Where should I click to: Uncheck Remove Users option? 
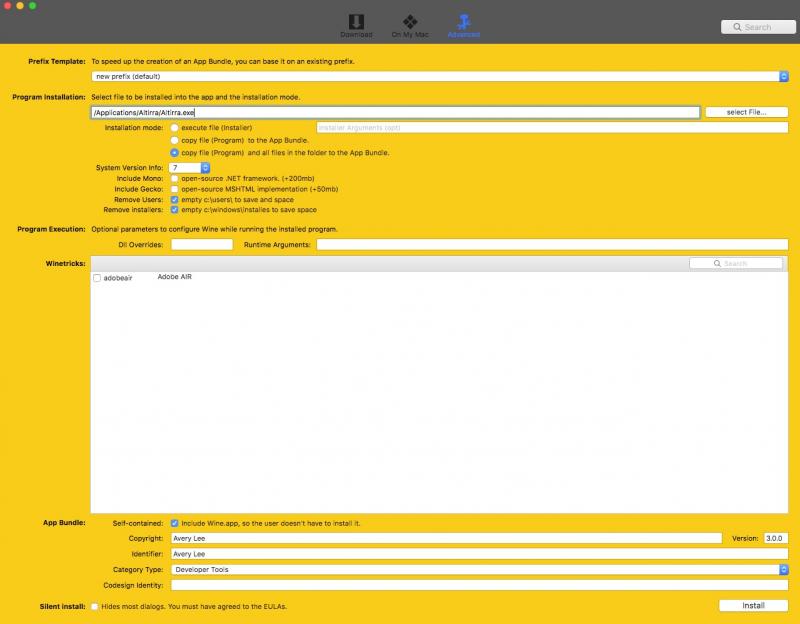pos(174,199)
